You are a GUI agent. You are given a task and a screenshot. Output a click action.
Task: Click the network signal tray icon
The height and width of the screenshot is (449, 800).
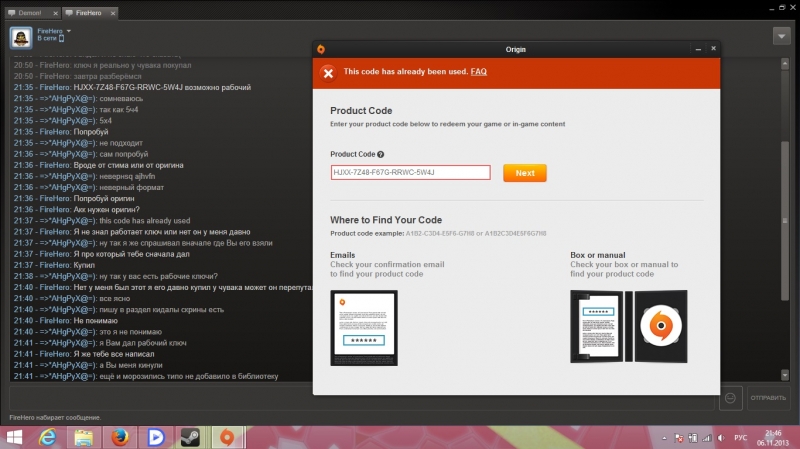(x=707, y=438)
